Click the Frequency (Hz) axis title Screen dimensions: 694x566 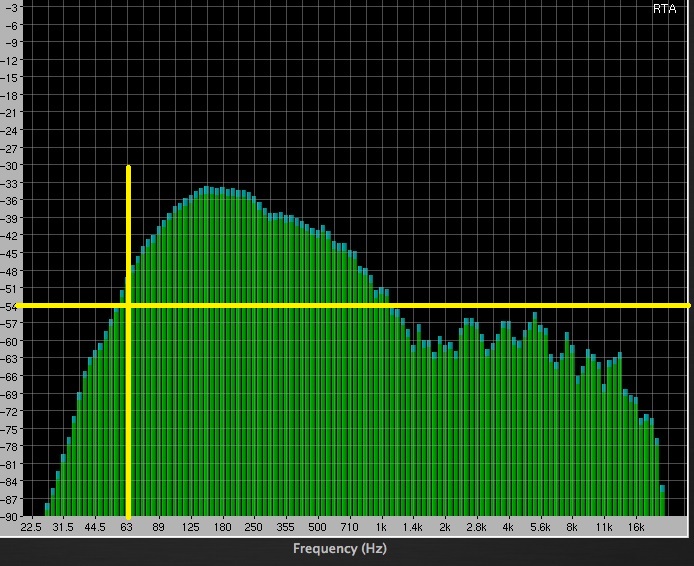click(x=339, y=549)
